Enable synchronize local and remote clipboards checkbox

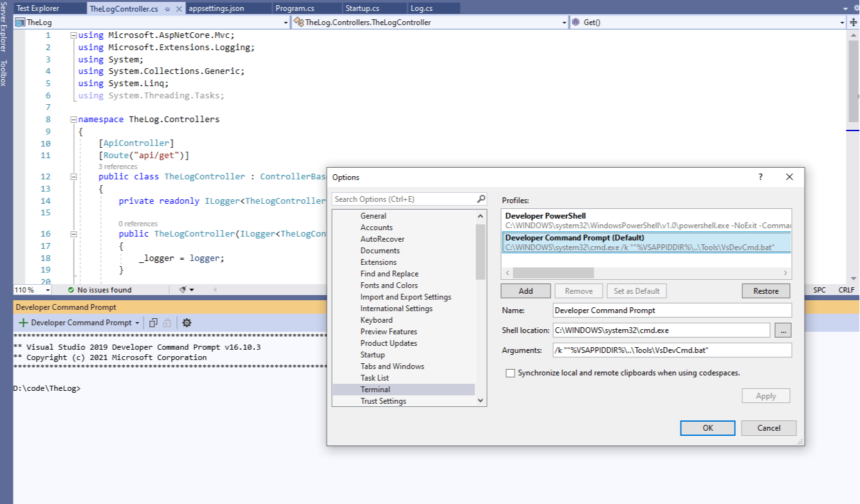[x=511, y=373]
